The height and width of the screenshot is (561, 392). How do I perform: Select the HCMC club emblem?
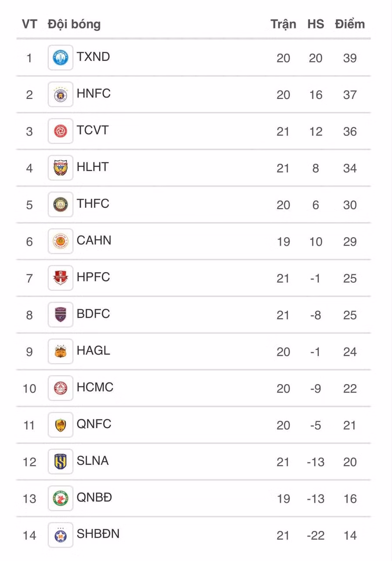click(61, 388)
